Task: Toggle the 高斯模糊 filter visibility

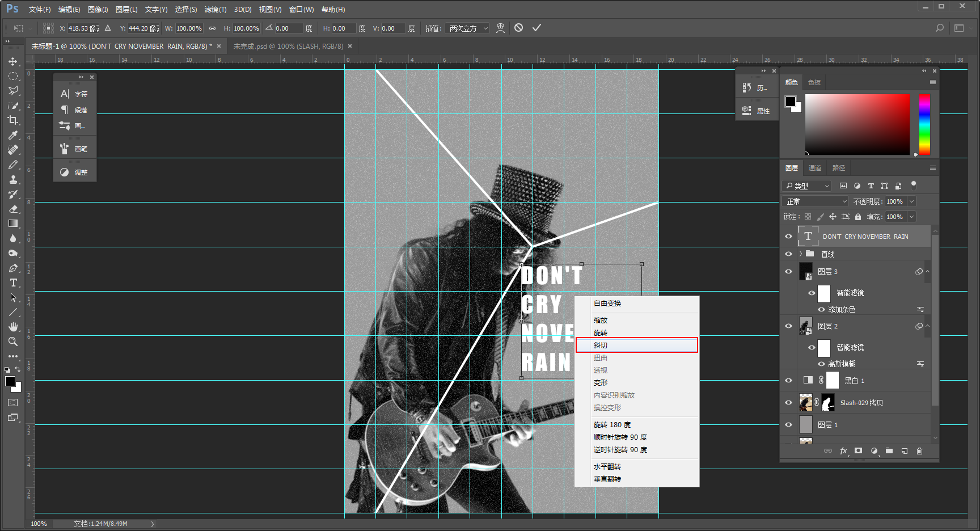Action: 821,364
